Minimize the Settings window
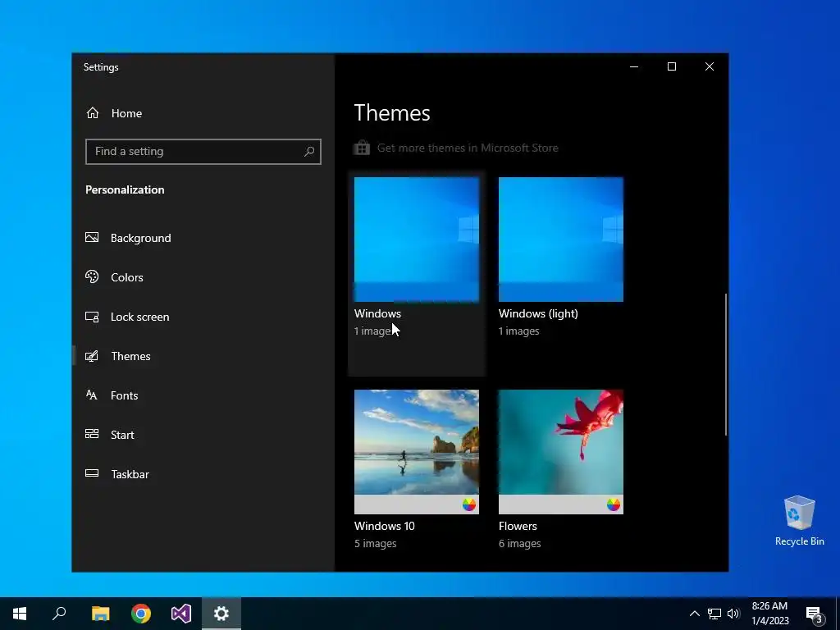This screenshot has width=840, height=630. [x=634, y=66]
